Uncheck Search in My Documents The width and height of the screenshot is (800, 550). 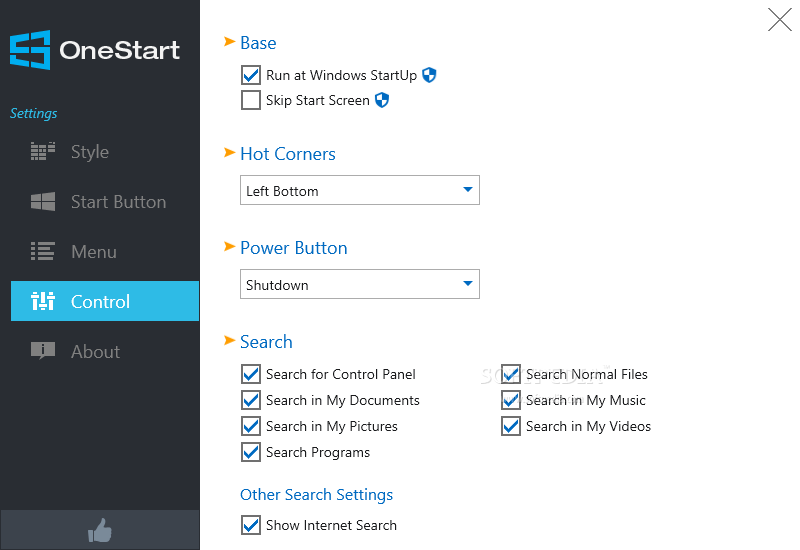pyautogui.click(x=251, y=400)
